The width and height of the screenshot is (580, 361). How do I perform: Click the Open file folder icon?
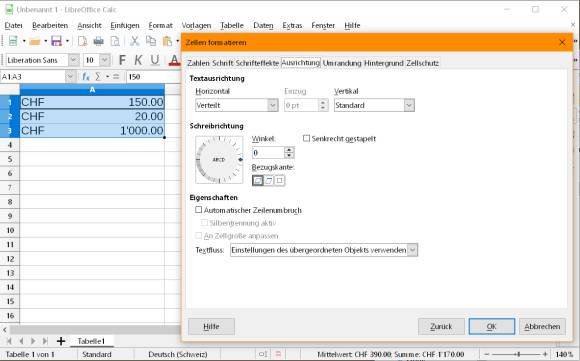click(x=35, y=41)
